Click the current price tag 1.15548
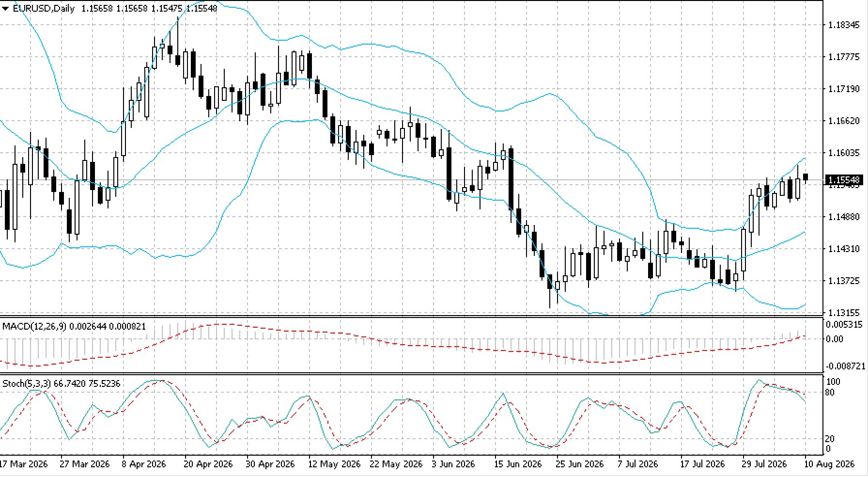868x477 pixels. [x=844, y=180]
